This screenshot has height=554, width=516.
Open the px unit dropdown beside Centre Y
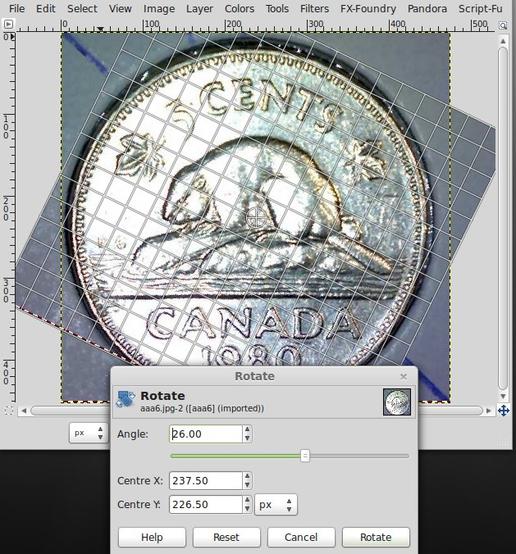click(276, 505)
